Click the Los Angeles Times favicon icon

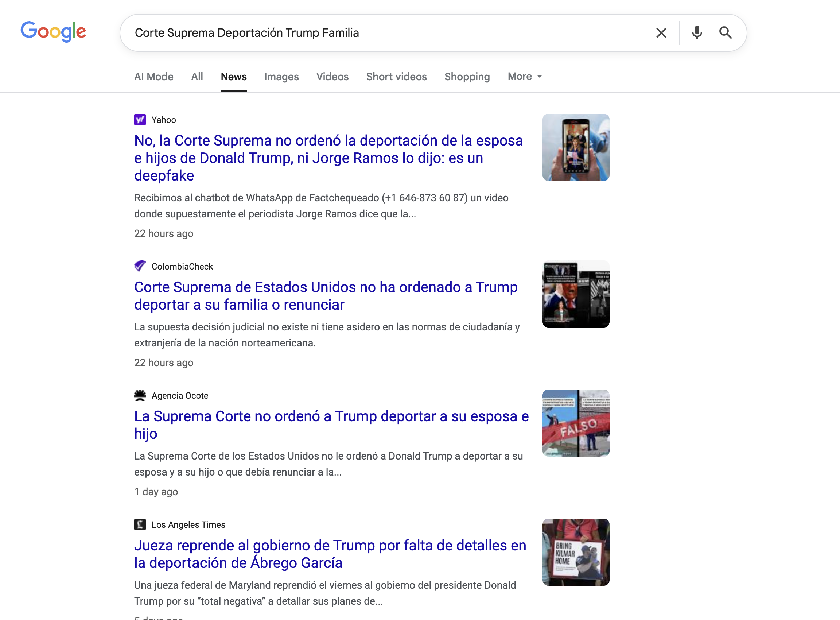[140, 524]
